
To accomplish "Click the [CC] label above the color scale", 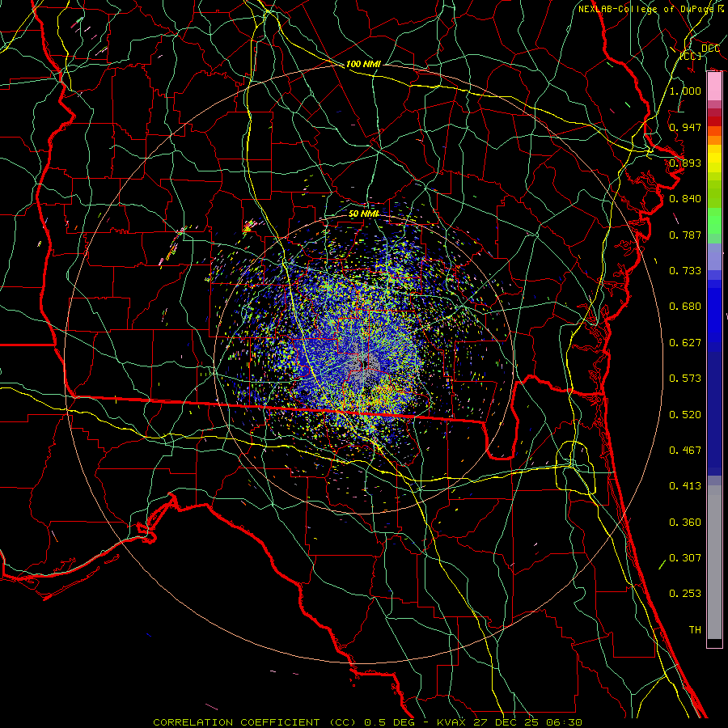I will [691, 56].
